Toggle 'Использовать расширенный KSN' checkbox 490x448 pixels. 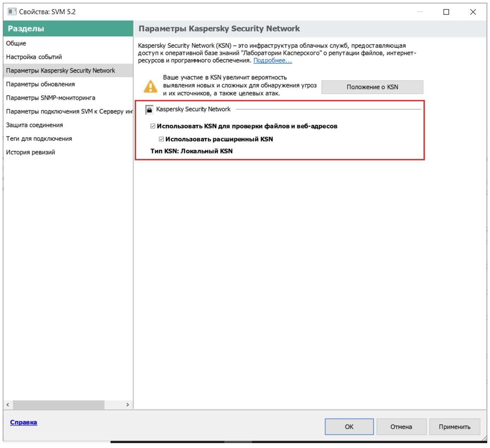coord(161,139)
